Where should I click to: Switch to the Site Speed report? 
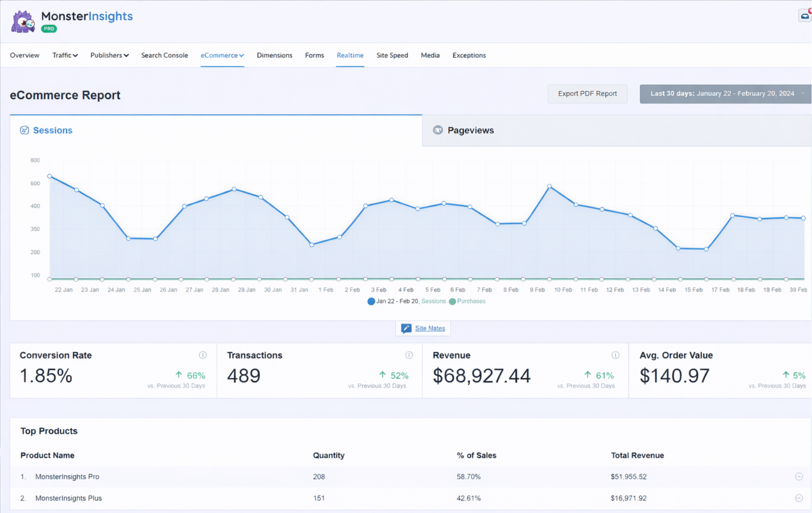pyautogui.click(x=392, y=55)
